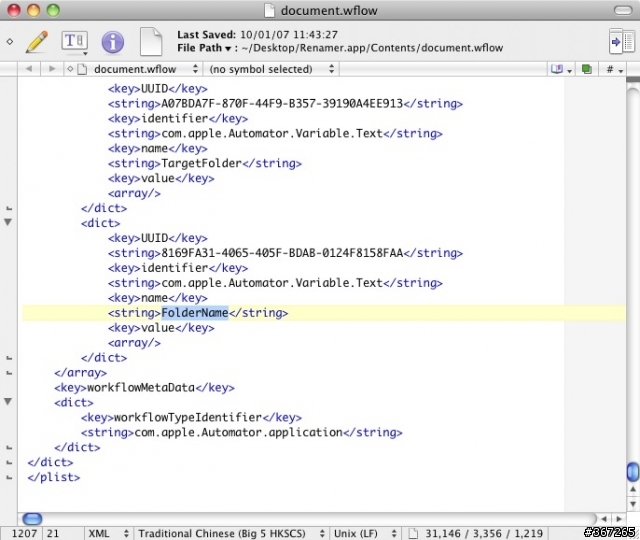The height and width of the screenshot is (540, 640).
Task: Click the vertical scroll up arrow
Action: pos(633,489)
